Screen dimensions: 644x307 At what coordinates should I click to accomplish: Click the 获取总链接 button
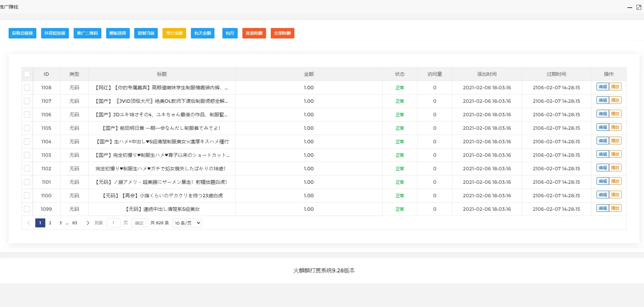click(x=22, y=33)
